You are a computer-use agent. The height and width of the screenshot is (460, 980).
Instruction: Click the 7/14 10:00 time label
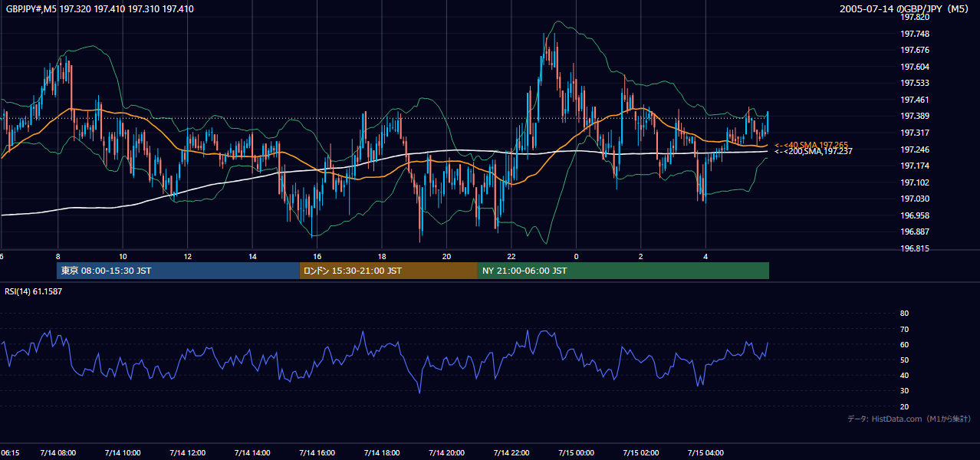(x=123, y=453)
